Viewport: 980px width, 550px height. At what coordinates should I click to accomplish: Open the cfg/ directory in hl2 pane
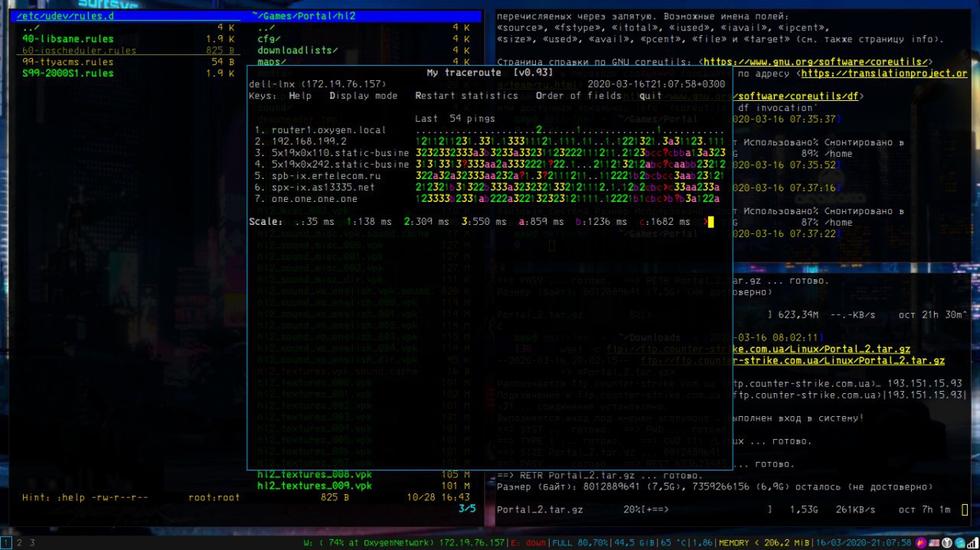point(366,39)
